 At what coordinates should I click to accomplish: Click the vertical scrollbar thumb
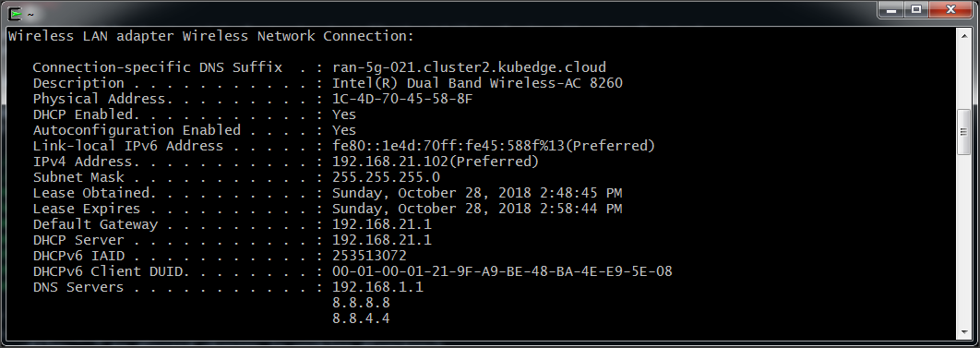[x=963, y=131]
